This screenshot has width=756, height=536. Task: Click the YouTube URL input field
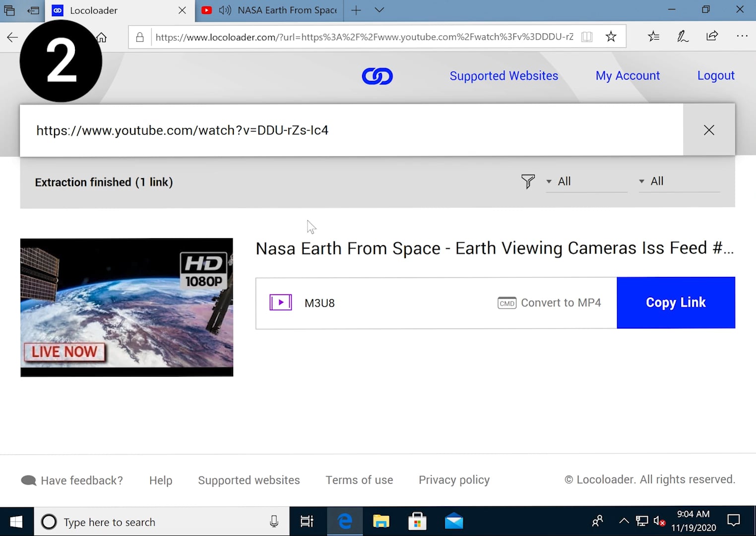tap(351, 130)
